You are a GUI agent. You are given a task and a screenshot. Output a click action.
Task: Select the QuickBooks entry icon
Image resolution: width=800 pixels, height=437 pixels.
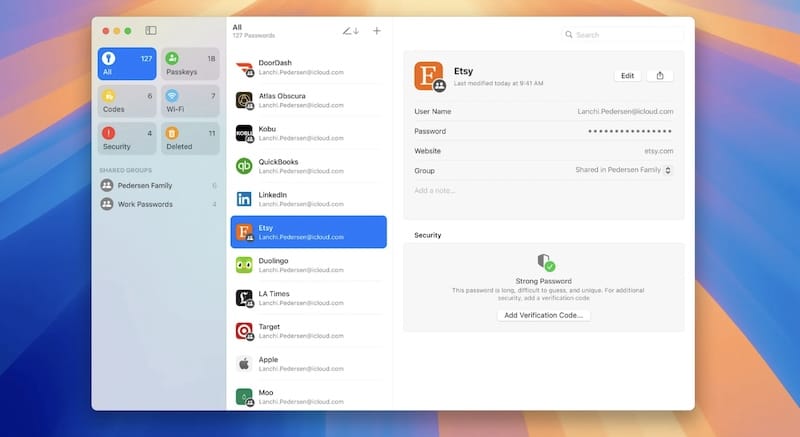[244, 166]
